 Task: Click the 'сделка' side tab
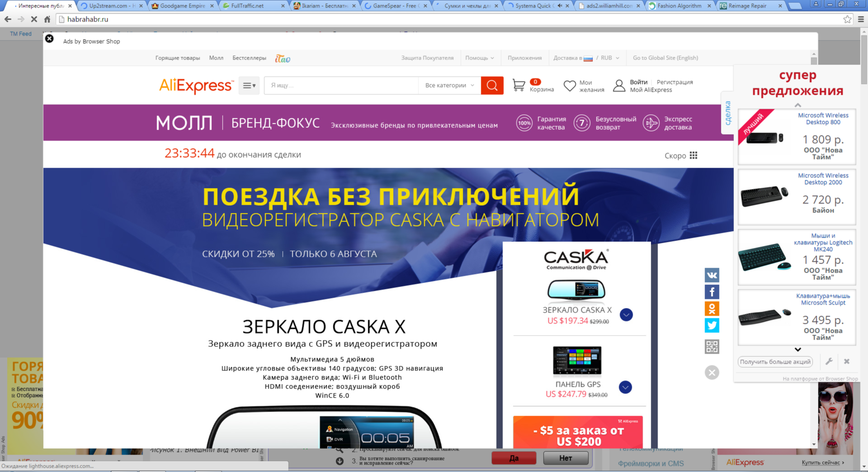click(727, 113)
